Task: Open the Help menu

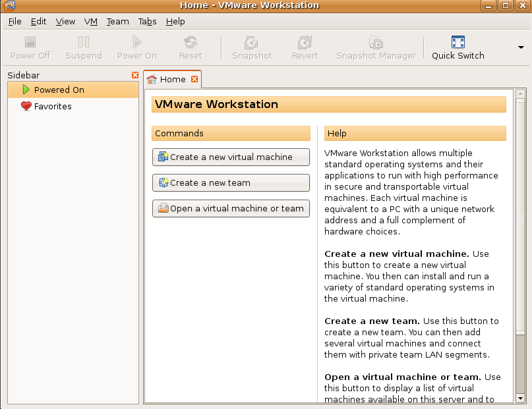Action: pos(175,22)
